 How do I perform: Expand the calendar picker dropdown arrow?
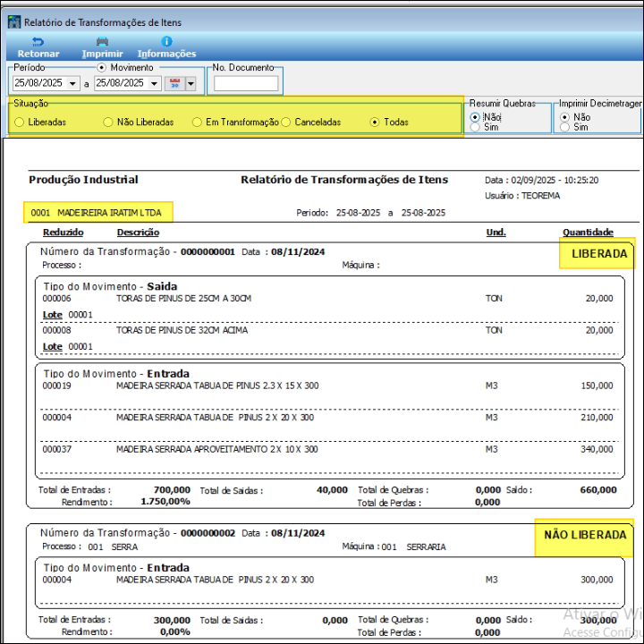pos(191,83)
